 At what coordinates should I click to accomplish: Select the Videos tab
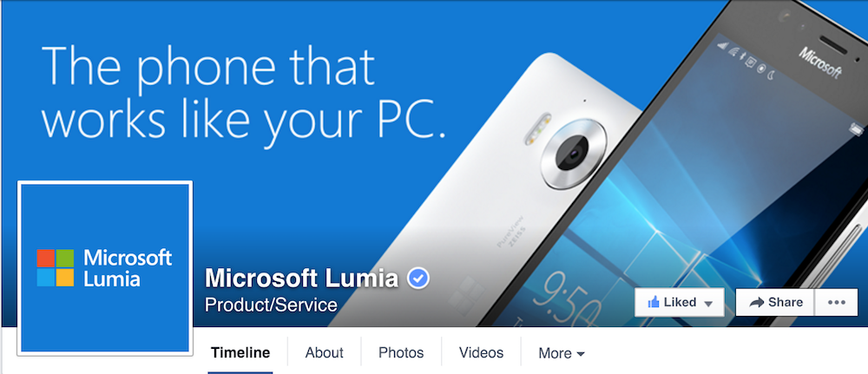coord(481,352)
